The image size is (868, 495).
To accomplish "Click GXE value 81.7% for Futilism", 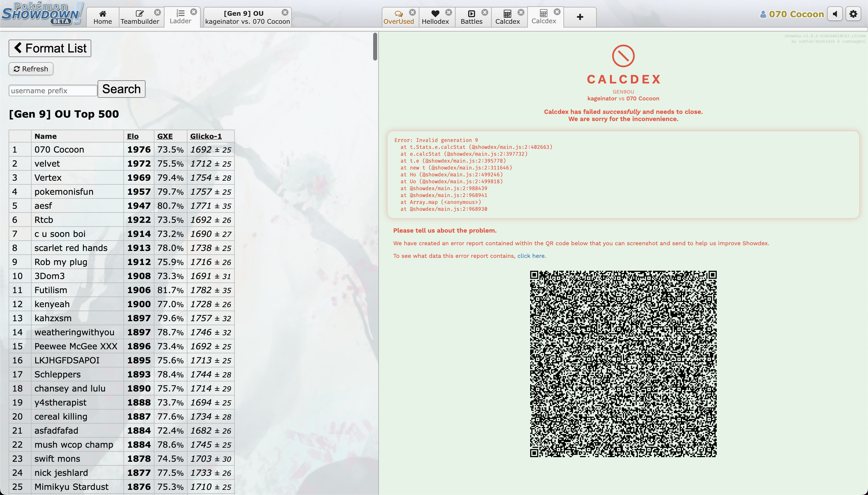I will coord(170,290).
